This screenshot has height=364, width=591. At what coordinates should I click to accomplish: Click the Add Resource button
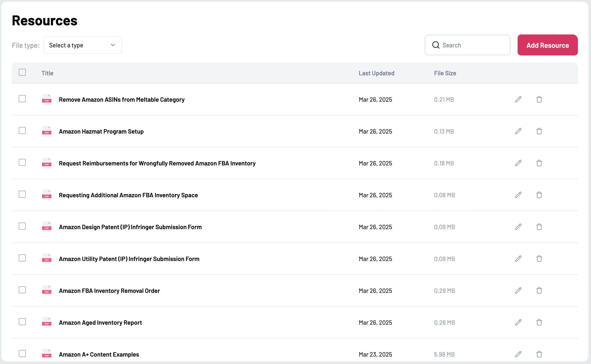547,45
